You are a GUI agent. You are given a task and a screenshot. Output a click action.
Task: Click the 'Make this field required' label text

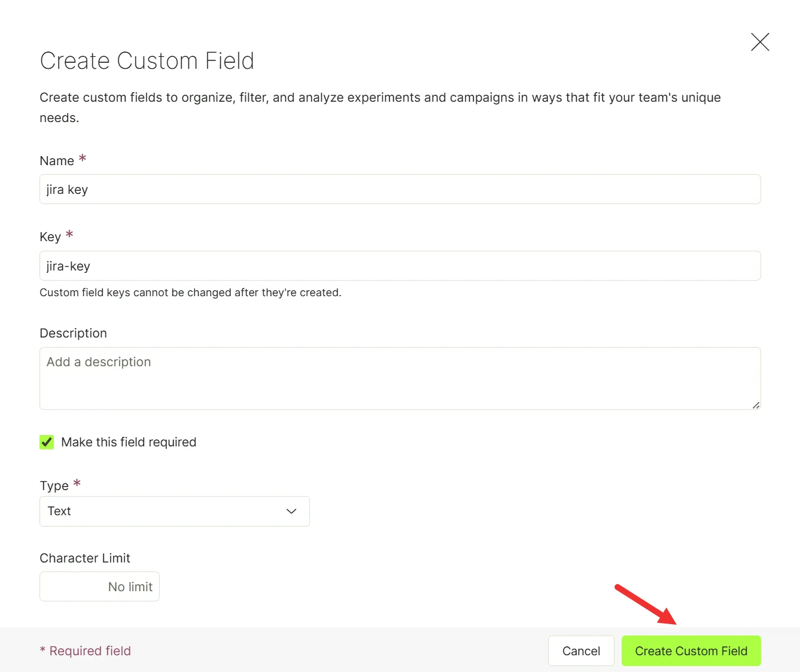click(129, 442)
